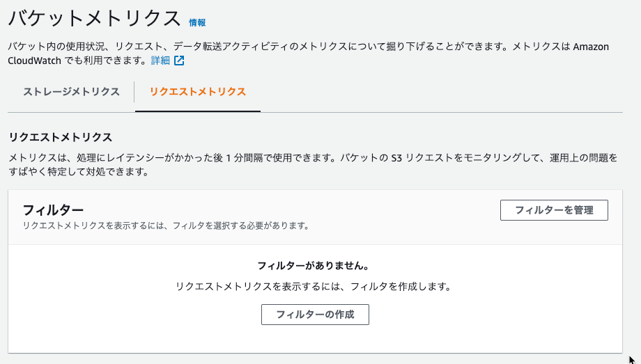The width and height of the screenshot is (641, 364).
Task: Click the 情報 info link
Action: click(x=197, y=23)
